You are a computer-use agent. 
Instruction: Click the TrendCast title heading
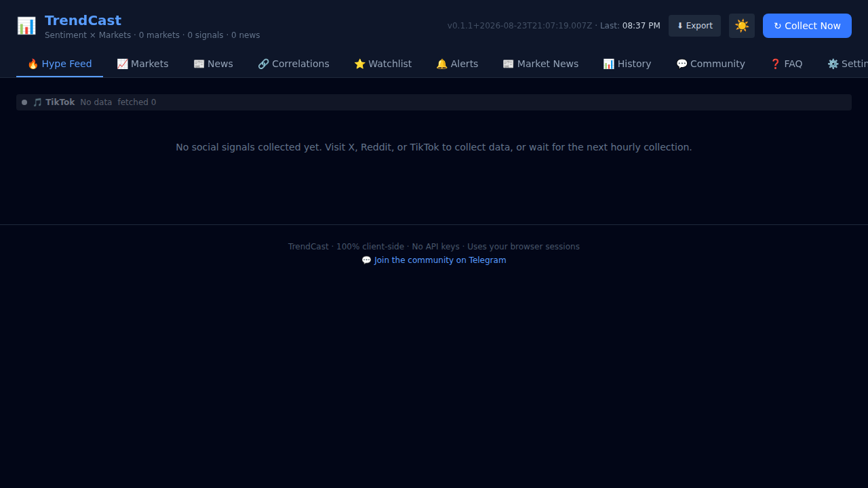pyautogui.click(x=83, y=20)
